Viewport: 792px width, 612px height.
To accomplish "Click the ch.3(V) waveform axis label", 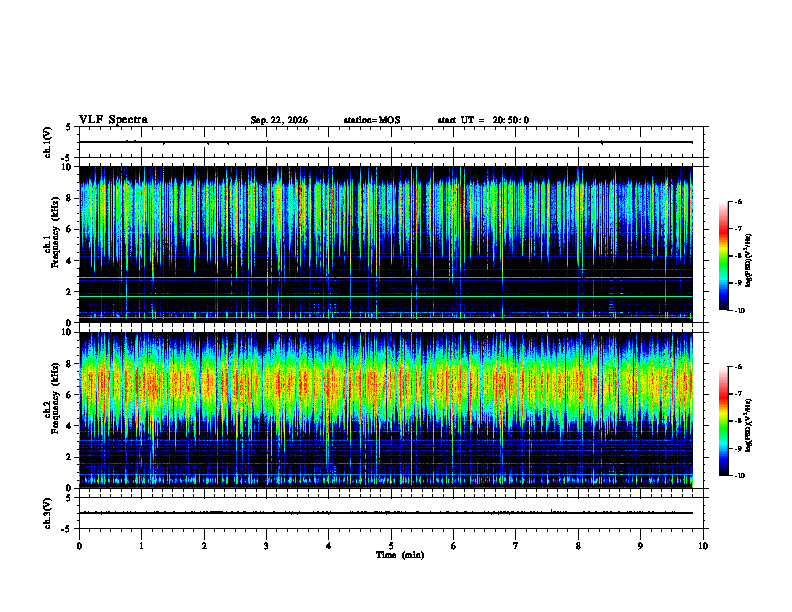I will 48,513.
